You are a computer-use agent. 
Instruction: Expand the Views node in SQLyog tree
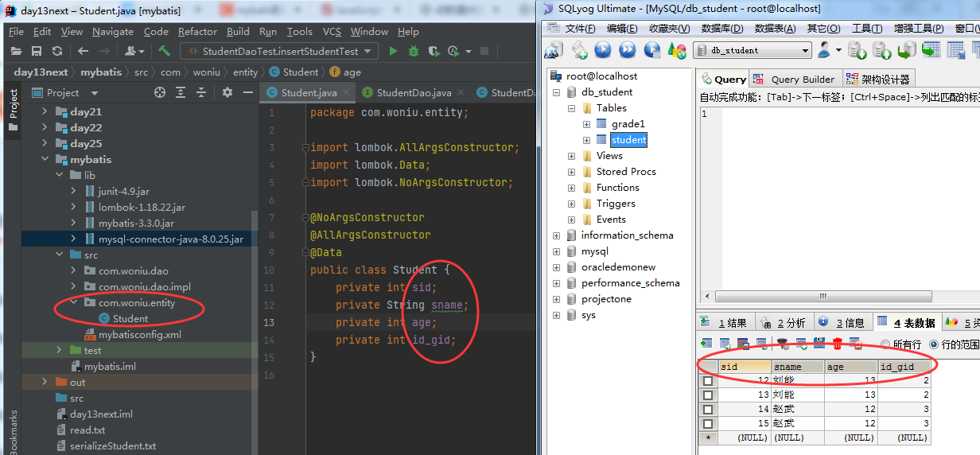click(572, 156)
